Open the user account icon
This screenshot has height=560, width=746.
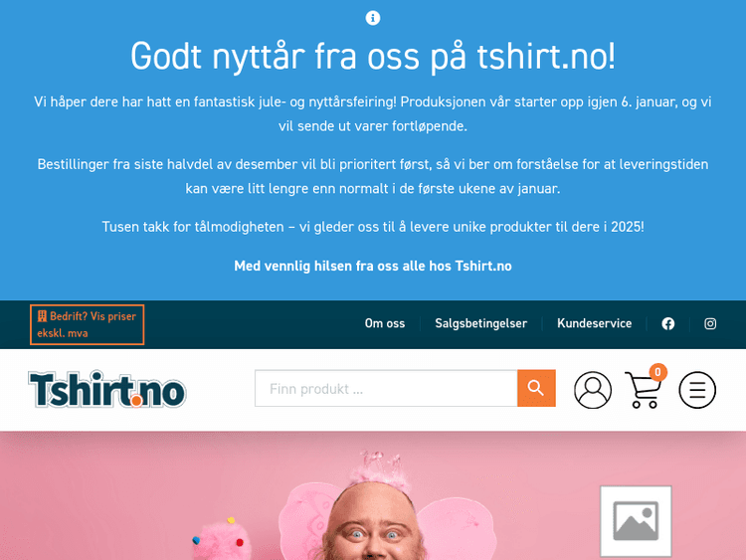pyautogui.click(x=593, y=390)
